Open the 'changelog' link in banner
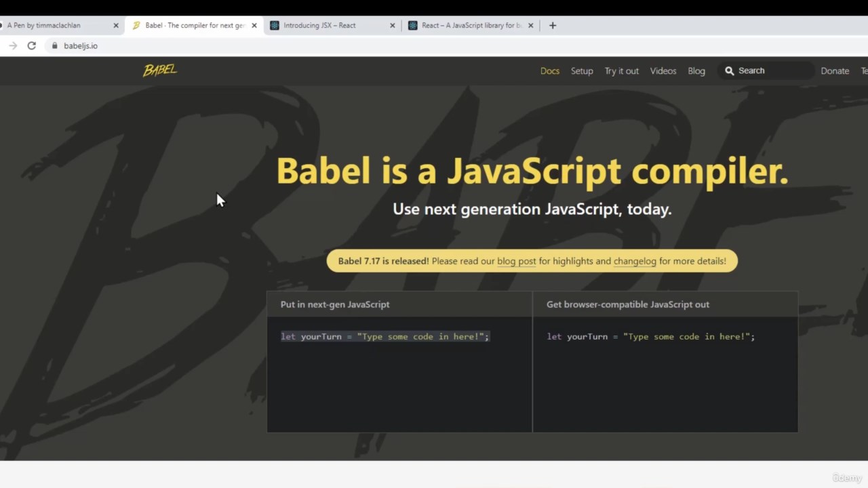This screenshot has height=488, width=868. click(635, 261)
